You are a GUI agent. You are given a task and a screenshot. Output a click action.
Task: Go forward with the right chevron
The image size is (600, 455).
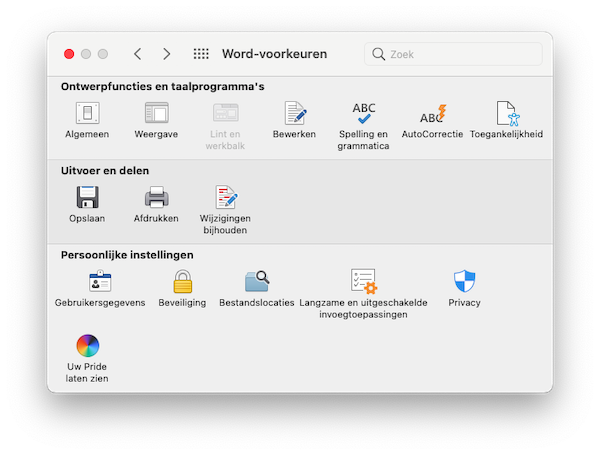coord(166,54)
